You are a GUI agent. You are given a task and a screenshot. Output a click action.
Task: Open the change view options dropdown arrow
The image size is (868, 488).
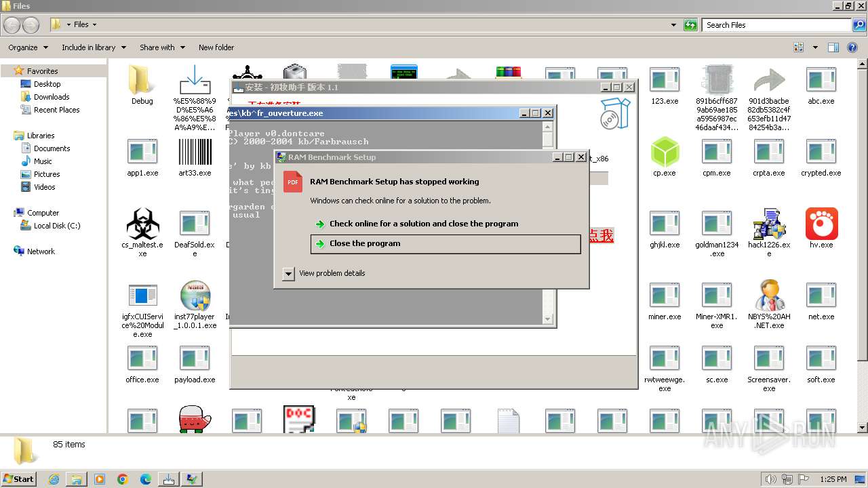click(815, 47)
